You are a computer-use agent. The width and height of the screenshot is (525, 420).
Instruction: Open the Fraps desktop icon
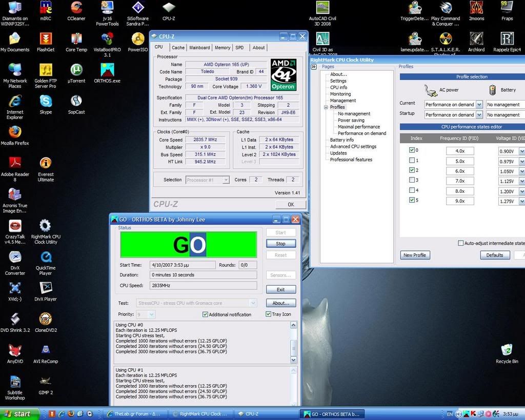(507, 10)
